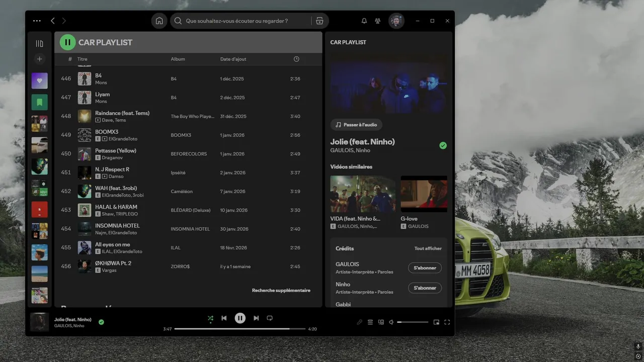Open similar video G-love

[x=424, y=202]
